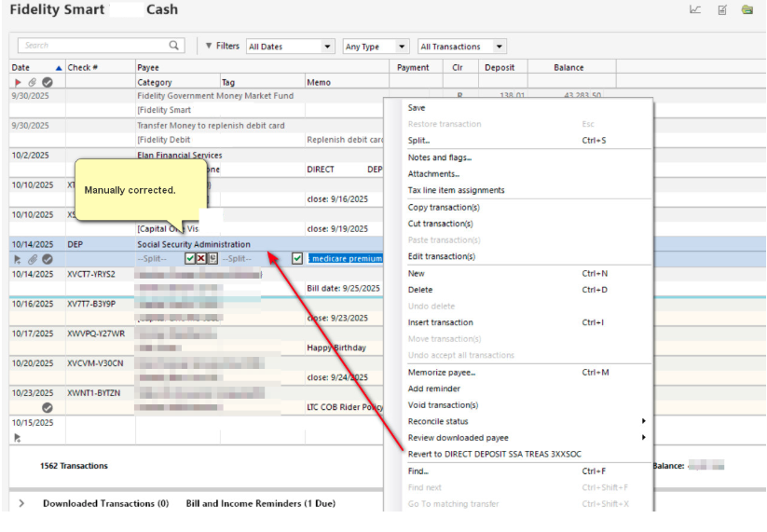The height and width of the screenshot is (532, 767).
Task: Click the Date column sort arrow
Action: (59, 68)
